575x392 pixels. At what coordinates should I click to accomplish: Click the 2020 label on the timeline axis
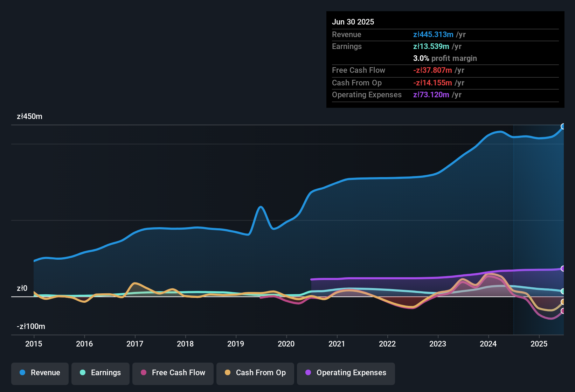(286, 344)
